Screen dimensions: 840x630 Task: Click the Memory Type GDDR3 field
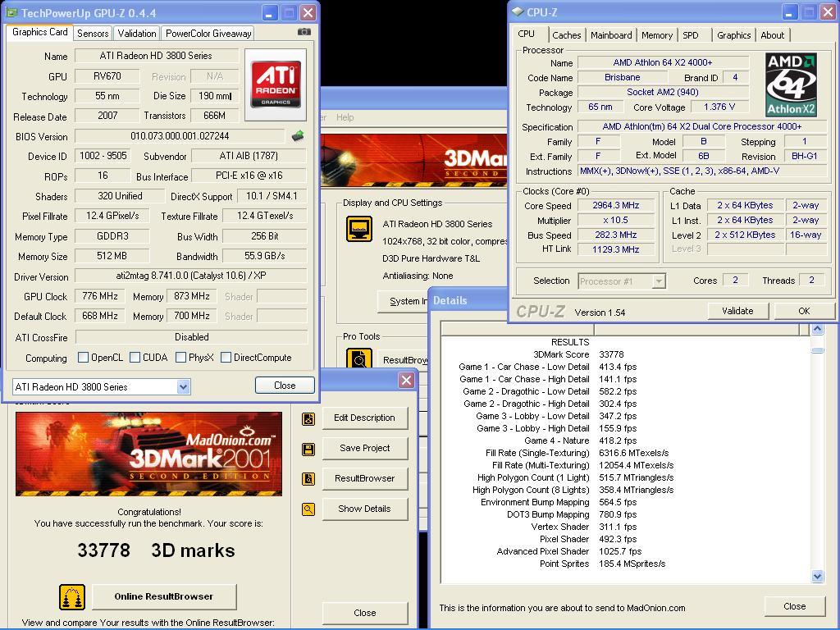(112, 236)
